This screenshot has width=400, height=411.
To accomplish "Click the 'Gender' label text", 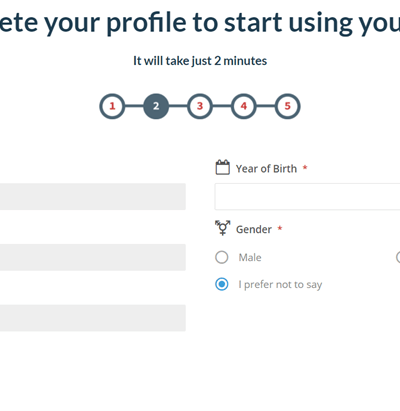I will pyautogui.click(x=254, y=229).
